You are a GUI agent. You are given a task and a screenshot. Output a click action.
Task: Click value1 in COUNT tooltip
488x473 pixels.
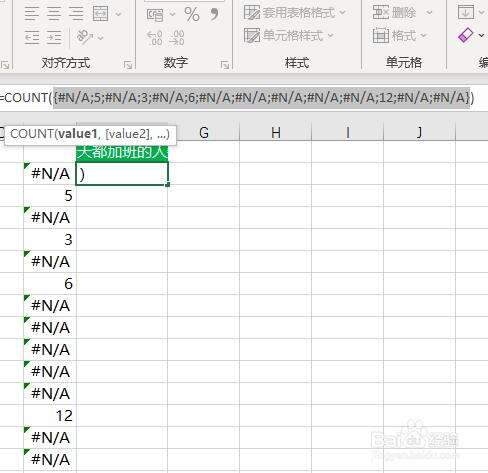pos(77,134)
